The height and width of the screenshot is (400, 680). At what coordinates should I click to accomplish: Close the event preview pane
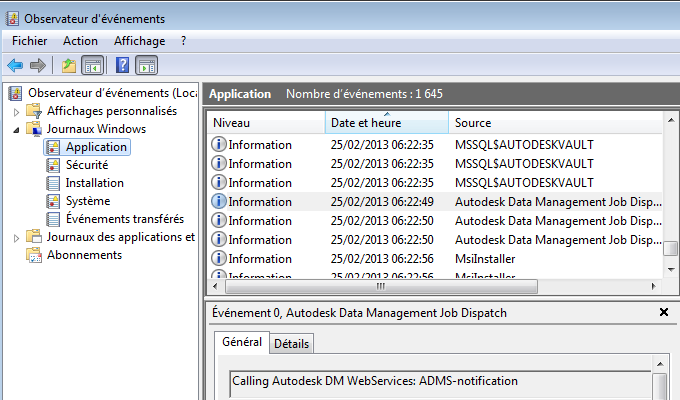(x=663, y=313)
